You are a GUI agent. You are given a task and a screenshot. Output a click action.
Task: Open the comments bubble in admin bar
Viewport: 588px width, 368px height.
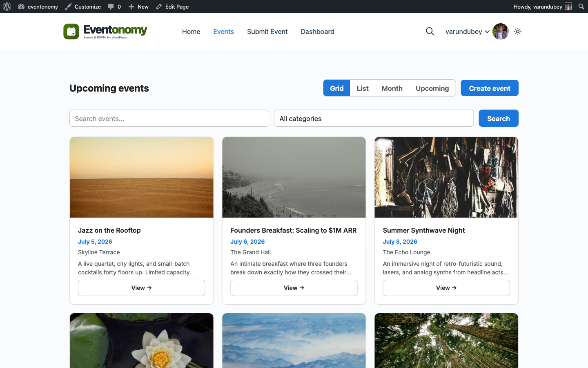[x=114, y=7]
